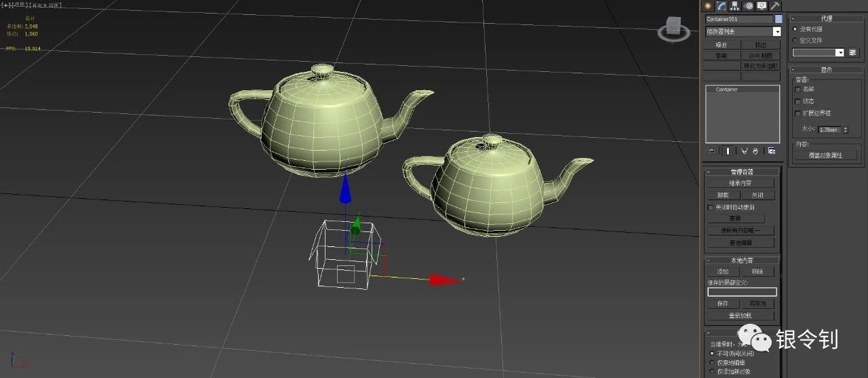Toggle 关闭时自动更新 checkbox

[711, 207]
